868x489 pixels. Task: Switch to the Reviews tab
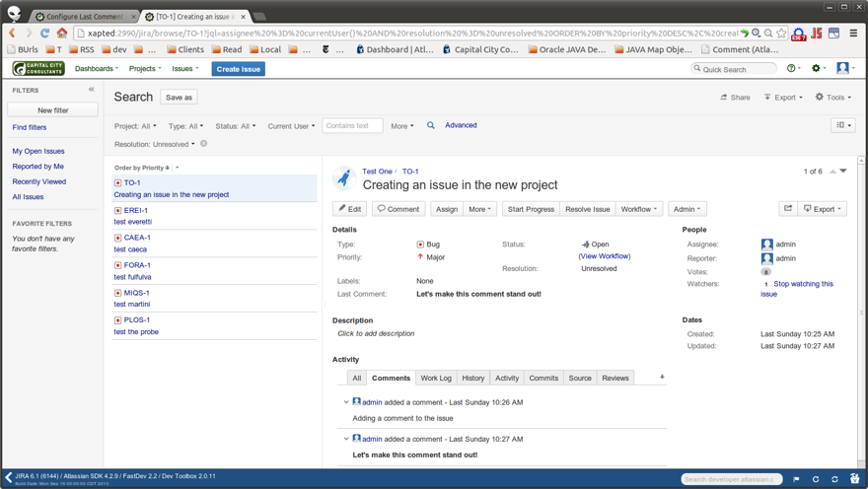615,378
